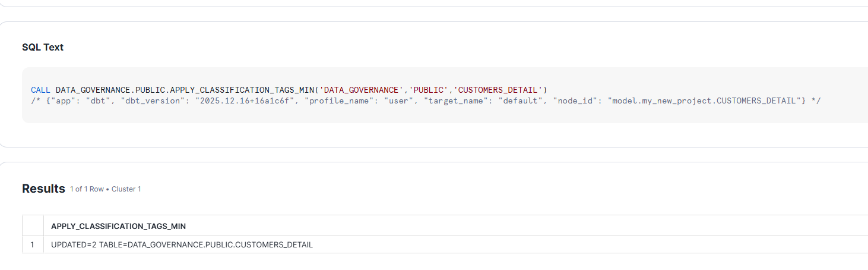Image resolution: width=868 pixels, height=270 pixels.
Task: Click the UPDATED=2 result cell
Action: click(182, 244)
